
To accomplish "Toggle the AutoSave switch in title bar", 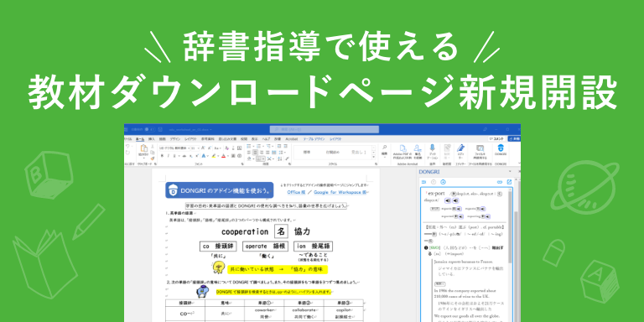I will 150,129.
